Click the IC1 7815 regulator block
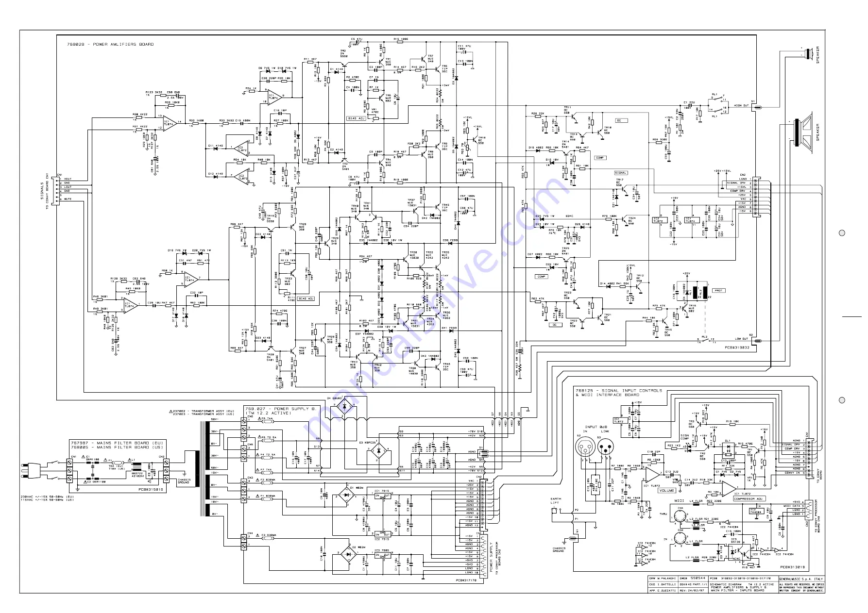868x613 pixels. tap(383, 495)
